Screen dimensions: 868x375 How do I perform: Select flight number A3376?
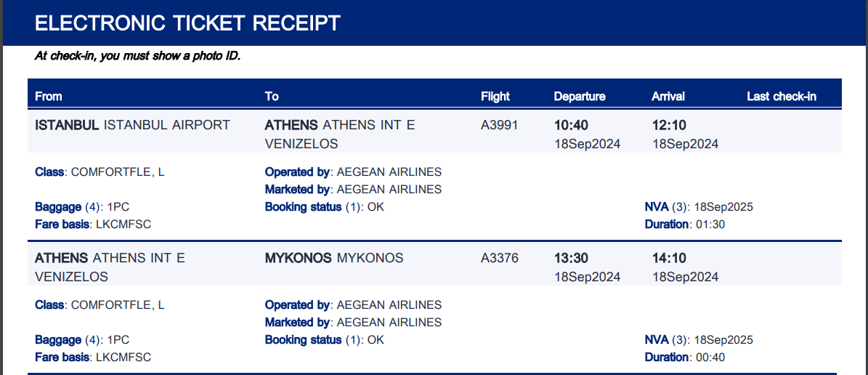[x=499, y=258]
